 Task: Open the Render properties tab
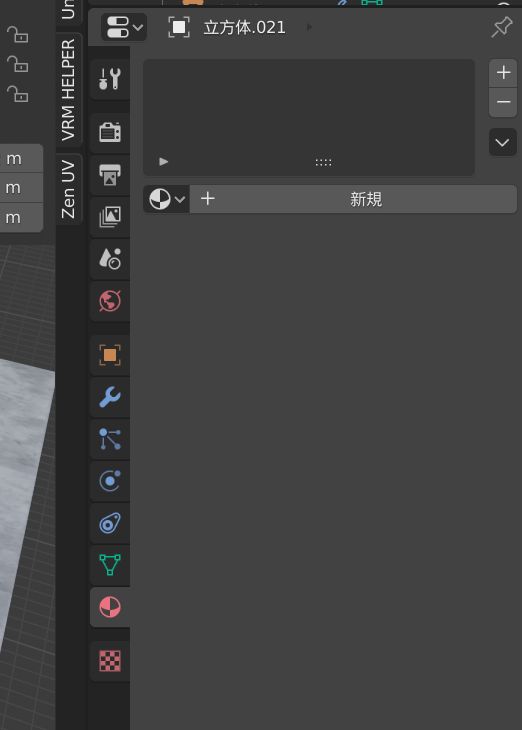(110, 133)
